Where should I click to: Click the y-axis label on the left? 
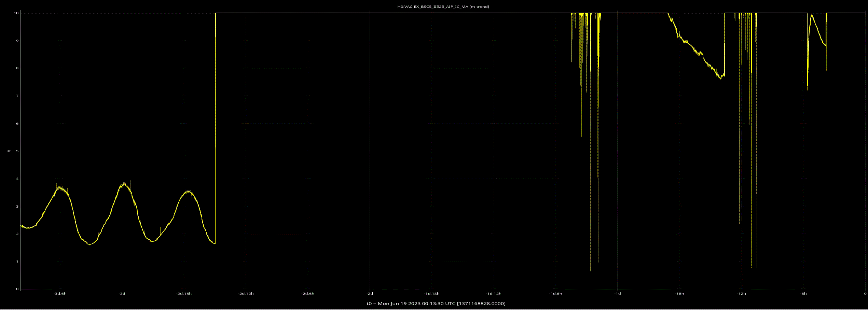9,151
